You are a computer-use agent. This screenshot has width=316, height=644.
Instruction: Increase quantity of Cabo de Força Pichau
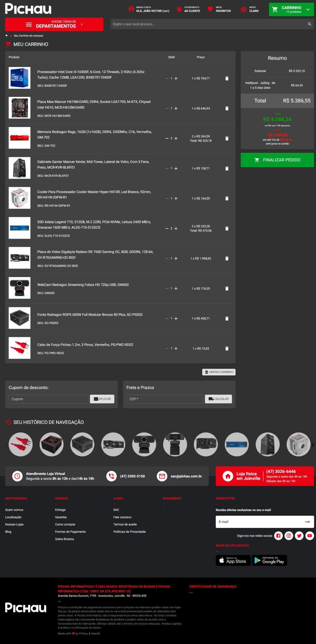click(176, 348)
